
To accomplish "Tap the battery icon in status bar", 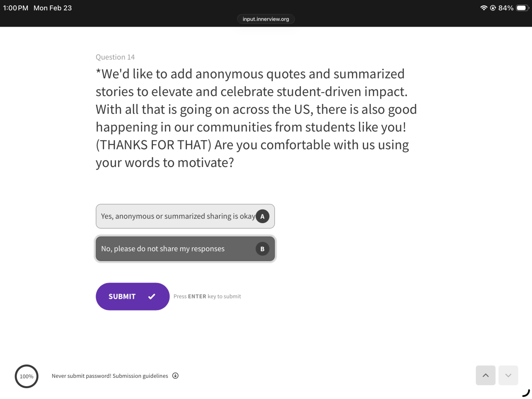I will click(522, 8).
